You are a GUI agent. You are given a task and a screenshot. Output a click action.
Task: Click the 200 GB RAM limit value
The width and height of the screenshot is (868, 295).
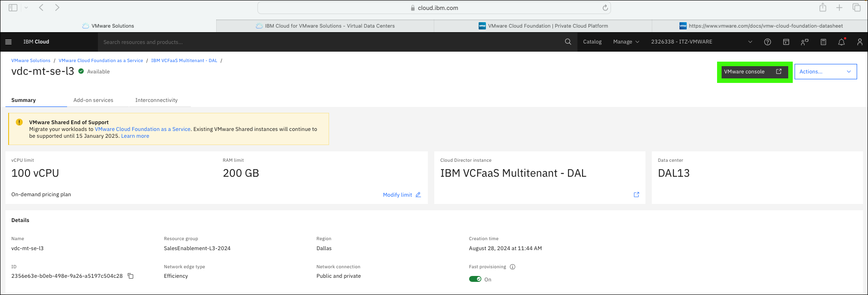pyautogui.click(x=241, y=173)
